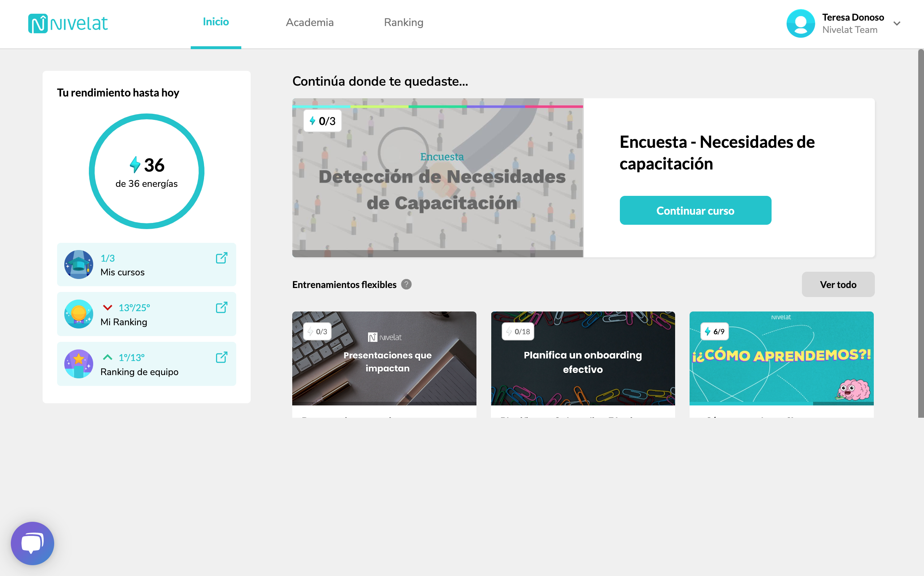This screenshot has width=924, height=576.
Task: Expand the profile menu chevron next to Teresa Donoso
Action: [897, 23]
